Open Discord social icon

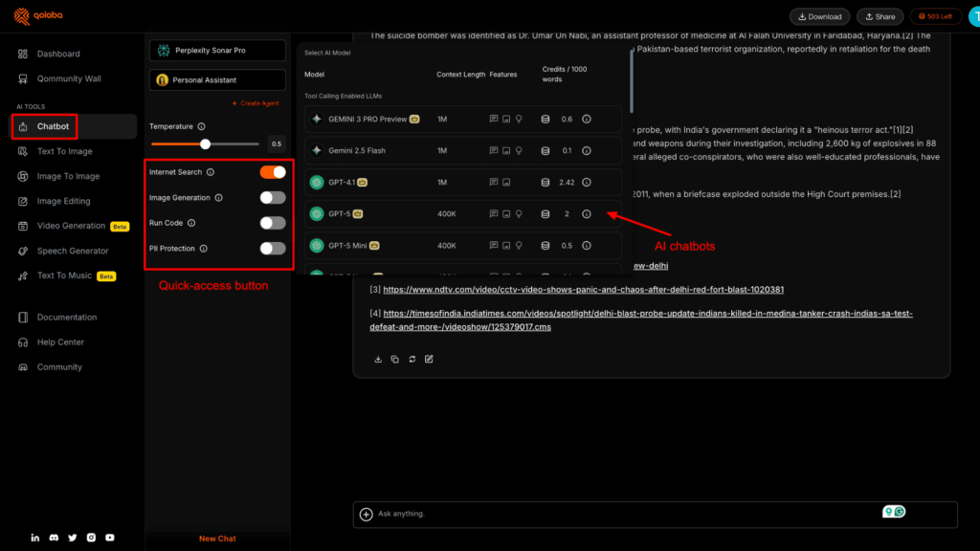[54, 538]
